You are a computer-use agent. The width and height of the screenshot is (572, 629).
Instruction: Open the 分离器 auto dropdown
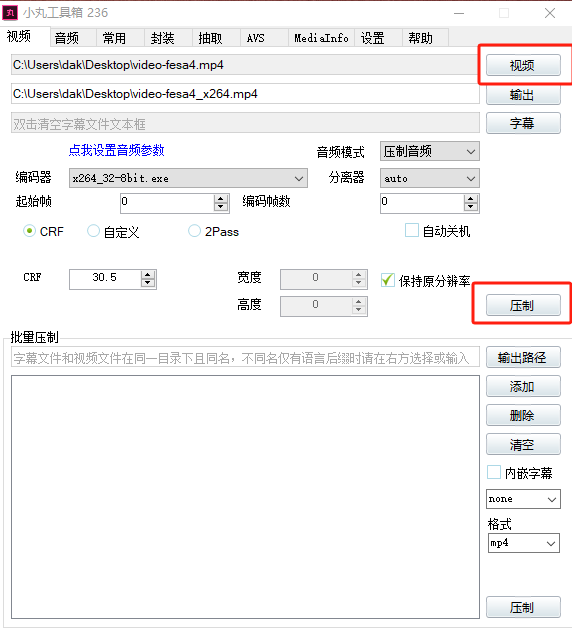pyautogui.click(x=430, y=179)
